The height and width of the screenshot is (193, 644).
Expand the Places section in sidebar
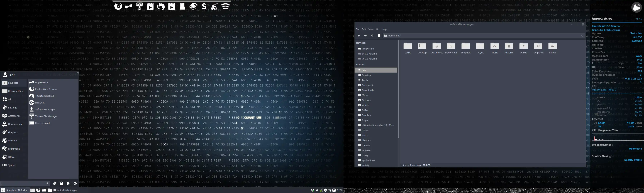tap(360, 65)
